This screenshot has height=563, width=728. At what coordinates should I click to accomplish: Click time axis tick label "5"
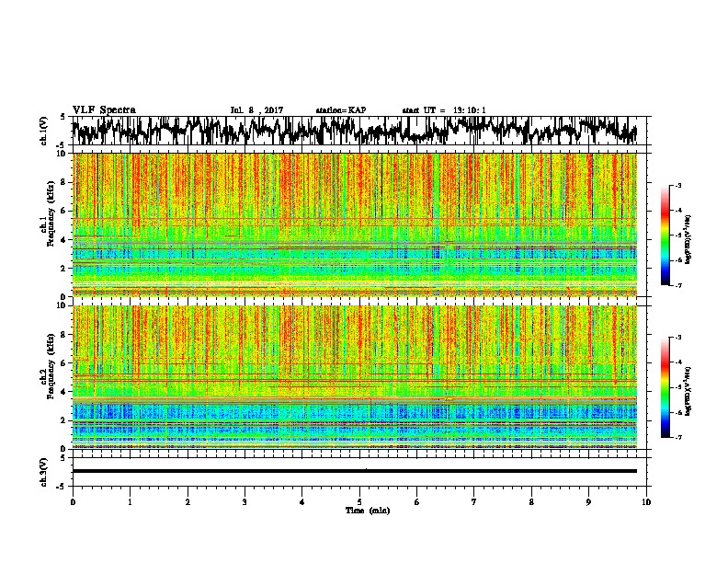pyautogui.click(x=359, y=502)
